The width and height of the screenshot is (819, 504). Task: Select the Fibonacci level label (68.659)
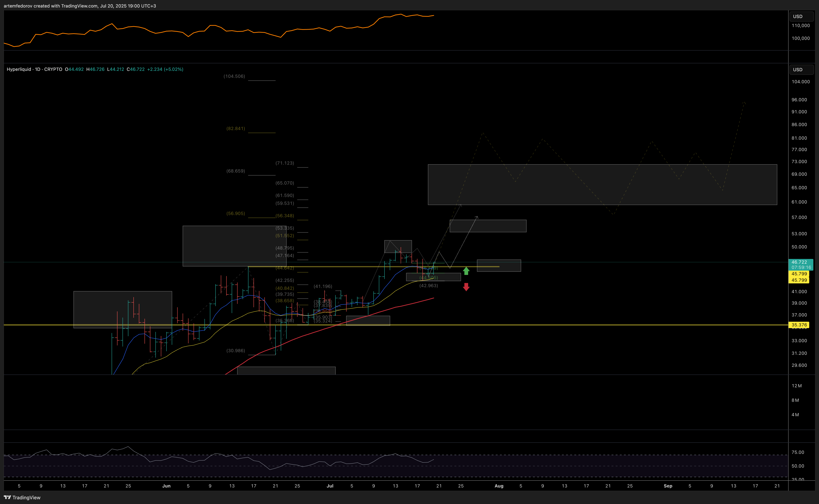click(236, 171)
